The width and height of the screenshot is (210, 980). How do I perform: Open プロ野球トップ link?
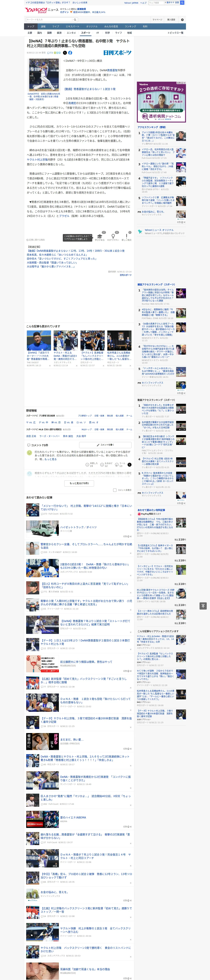[x=85, y=416]
